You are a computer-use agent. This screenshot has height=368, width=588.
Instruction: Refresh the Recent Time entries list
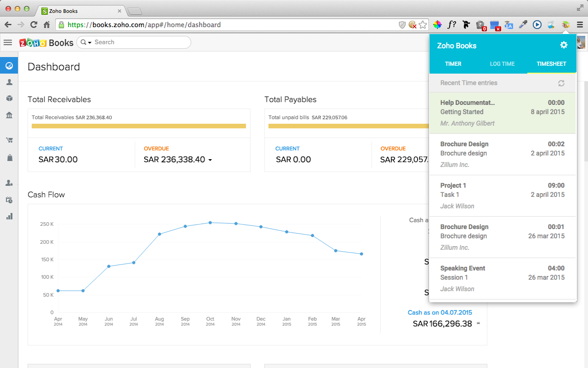point(561,83)
